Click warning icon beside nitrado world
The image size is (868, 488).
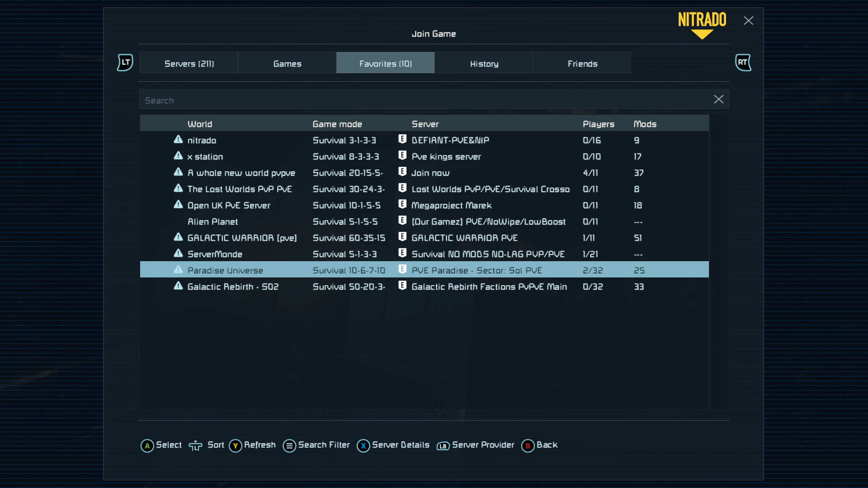point(178,140)
